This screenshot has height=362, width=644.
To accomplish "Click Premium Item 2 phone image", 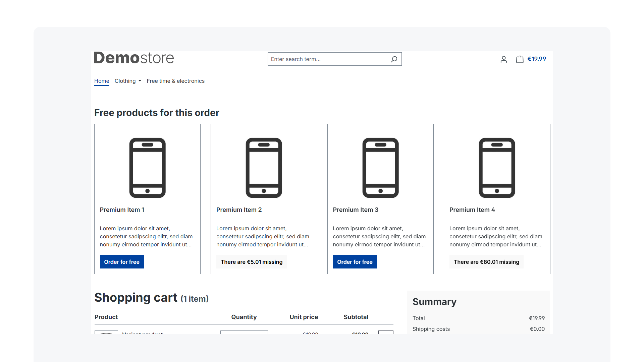I will pos(264,168).
